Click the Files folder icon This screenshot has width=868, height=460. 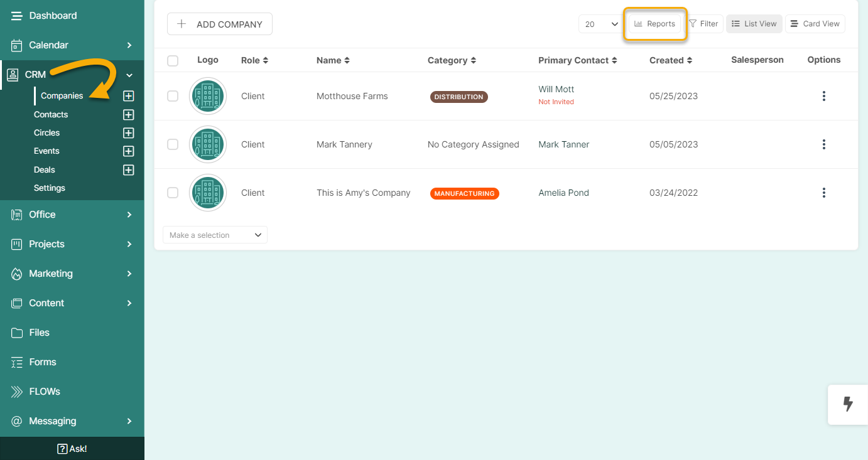(17, 333)
